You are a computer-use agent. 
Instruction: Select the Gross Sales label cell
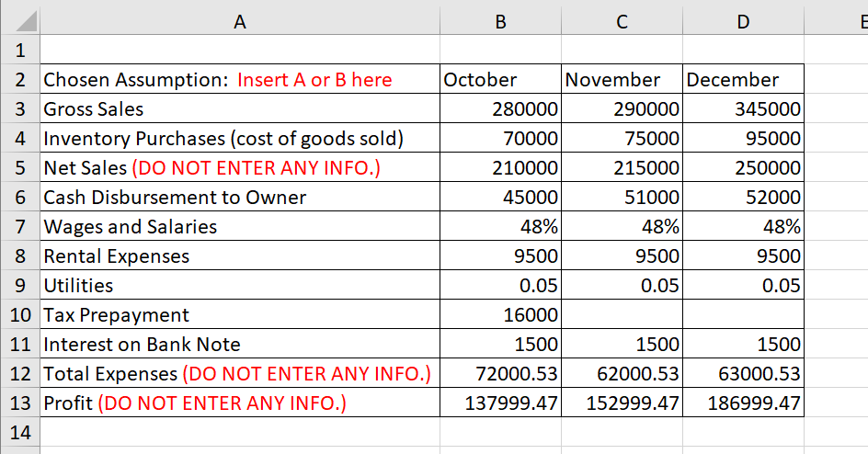(240, 108)
